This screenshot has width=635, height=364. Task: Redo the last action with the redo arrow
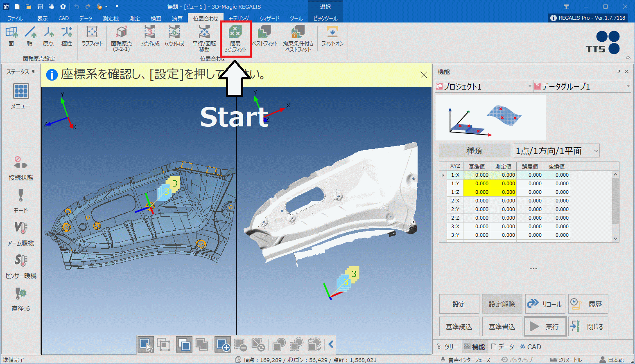click(x=88, y=7)
